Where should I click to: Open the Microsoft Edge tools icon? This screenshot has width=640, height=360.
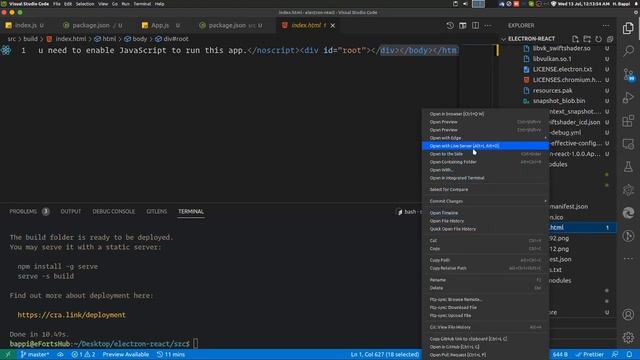pyautogui.click(x=628, y=213)
